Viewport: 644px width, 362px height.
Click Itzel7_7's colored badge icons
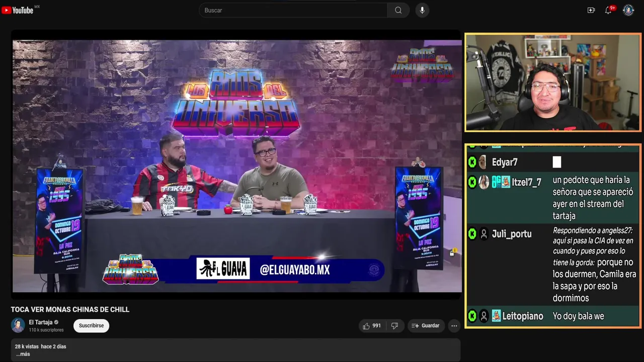tap(501, 182)
